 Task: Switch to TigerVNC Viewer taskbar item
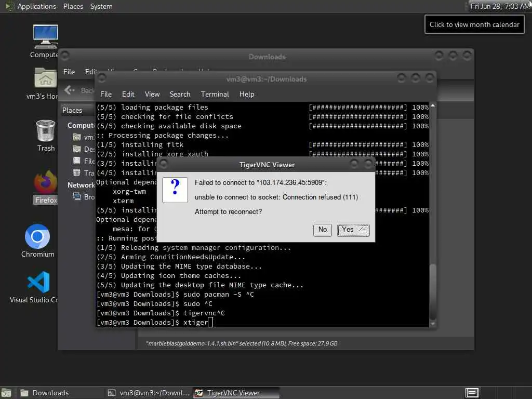click(236, 393)
